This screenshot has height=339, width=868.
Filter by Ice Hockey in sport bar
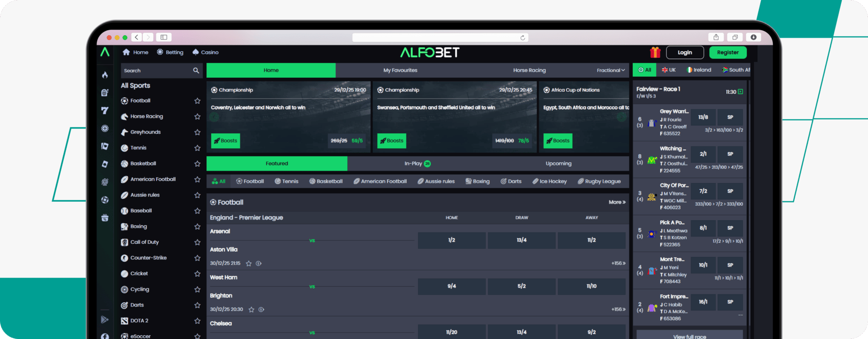(x=549, y=182)
